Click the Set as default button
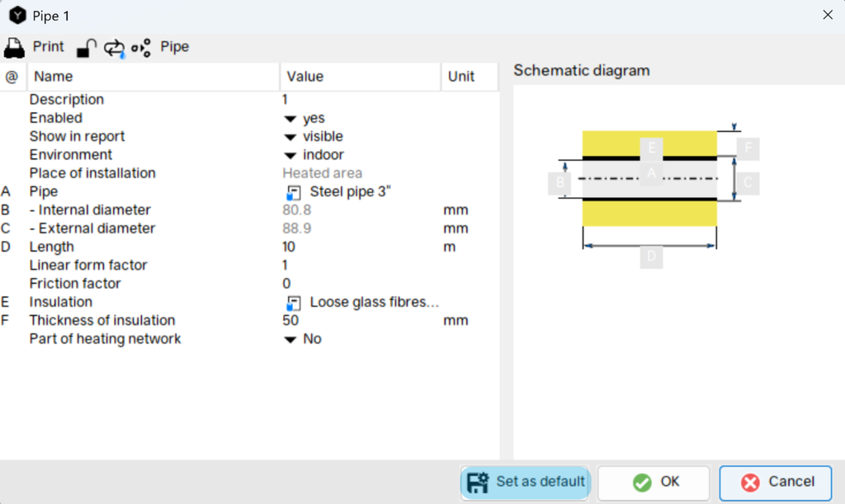This screenshot has width=845, height=504. tap(526, 482)
